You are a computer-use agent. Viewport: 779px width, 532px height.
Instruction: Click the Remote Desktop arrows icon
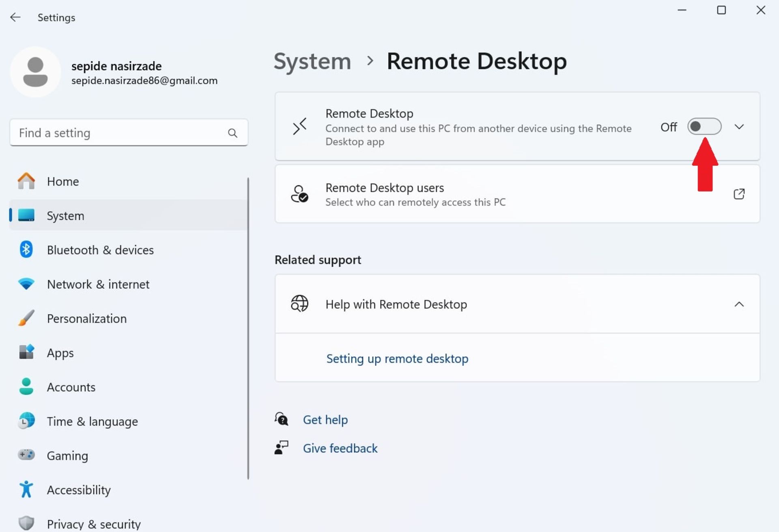pyautogui.click(x=299, y=126)
